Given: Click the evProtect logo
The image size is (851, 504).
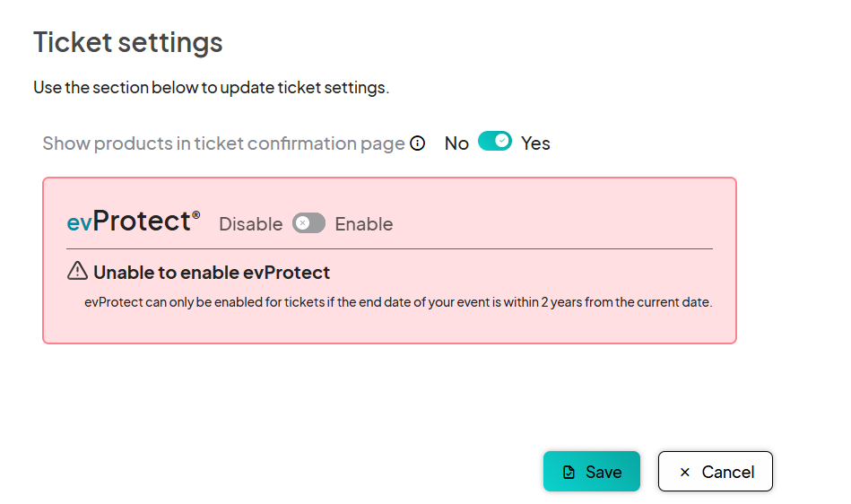Looking at the screenshot, I should click(x=129, y=222).
